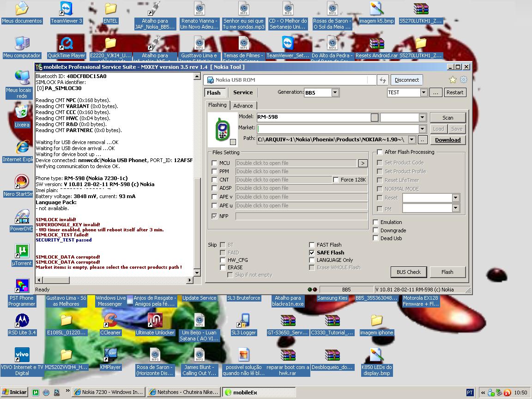Enable the Emulation checkbox
The height and width of the screenshot is (399, 532).
pos(375,222)
